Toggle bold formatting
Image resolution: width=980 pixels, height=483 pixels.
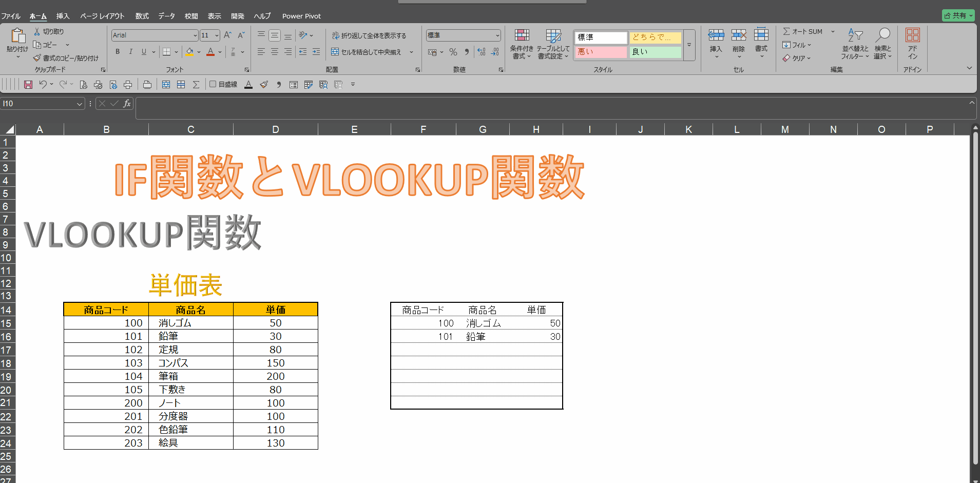pyautogui.click(x=118, y=52)
